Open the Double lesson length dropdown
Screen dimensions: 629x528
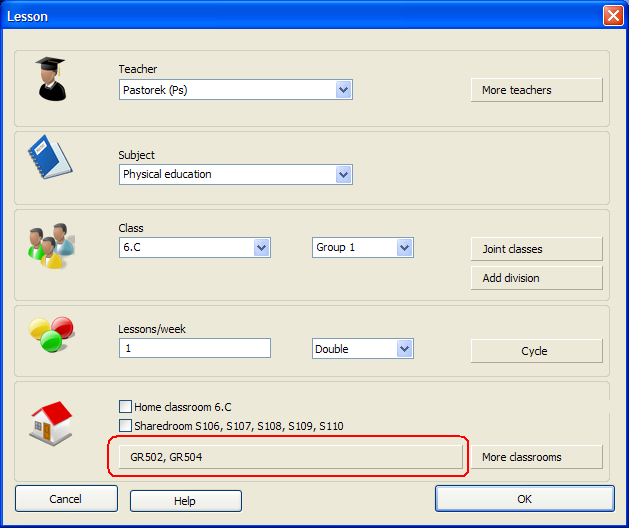point(404,349)
